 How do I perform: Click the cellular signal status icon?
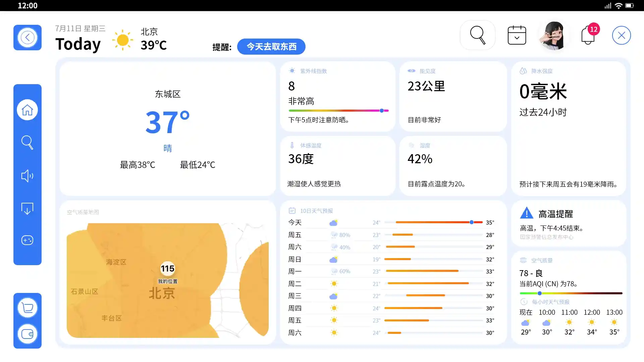click(x=608, y=6)
